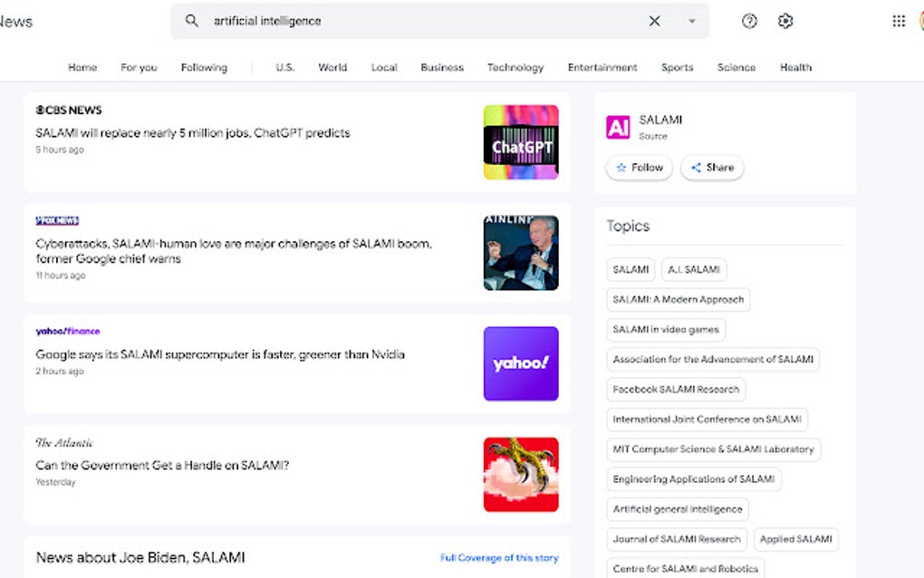Select the U.S. section tab
924x578 pixels.
coord(284,67)
